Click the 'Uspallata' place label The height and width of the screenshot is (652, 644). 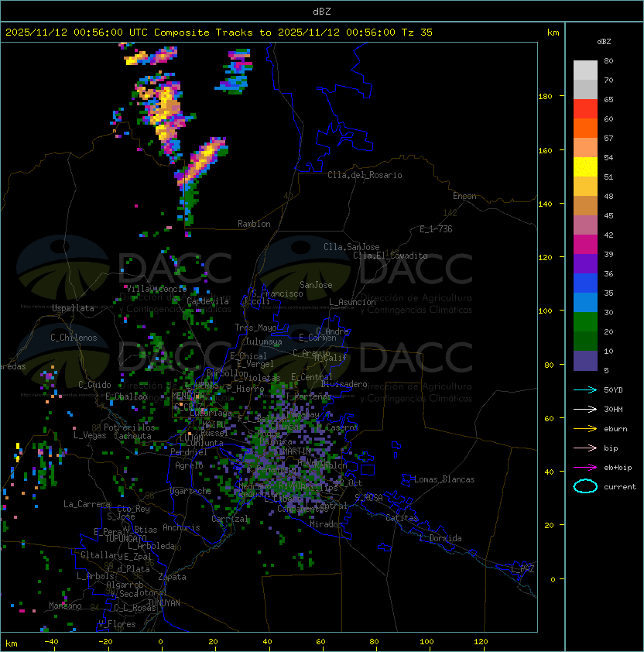click(73, 308)
